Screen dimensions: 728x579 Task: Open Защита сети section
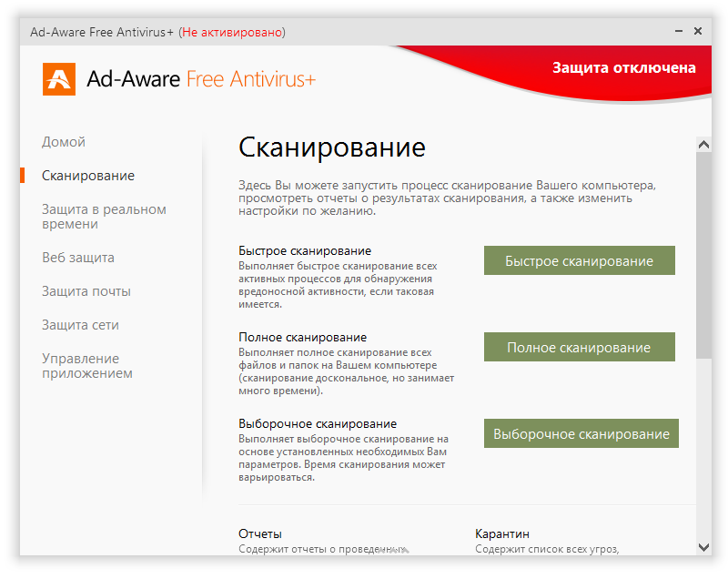(80, 325)
